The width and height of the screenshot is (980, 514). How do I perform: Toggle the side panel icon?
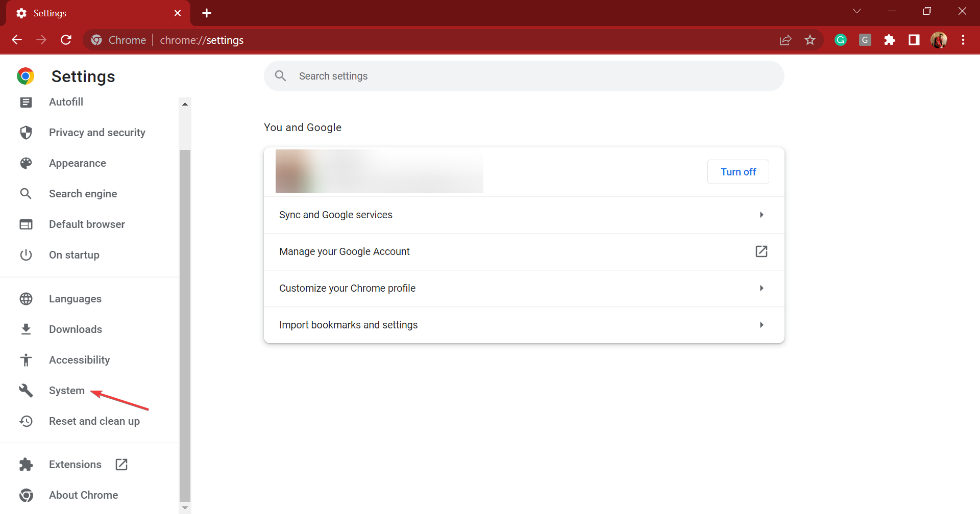(x=914, y=40)
